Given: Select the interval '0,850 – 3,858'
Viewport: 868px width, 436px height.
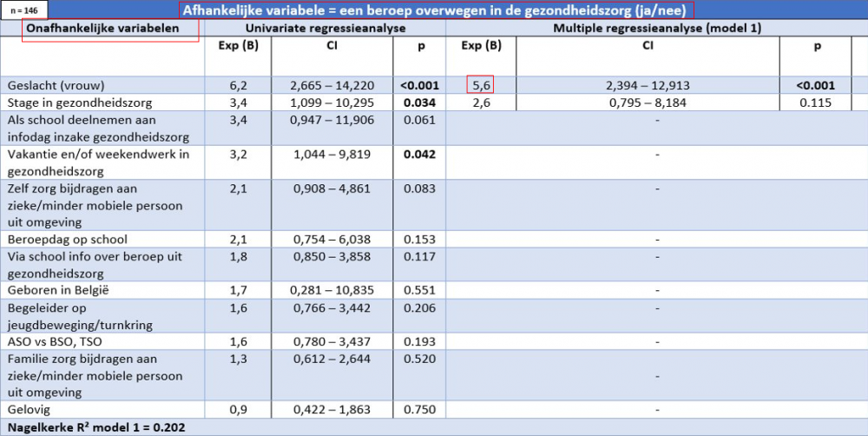Looking at the screenshot, I should tap(332, 256).
